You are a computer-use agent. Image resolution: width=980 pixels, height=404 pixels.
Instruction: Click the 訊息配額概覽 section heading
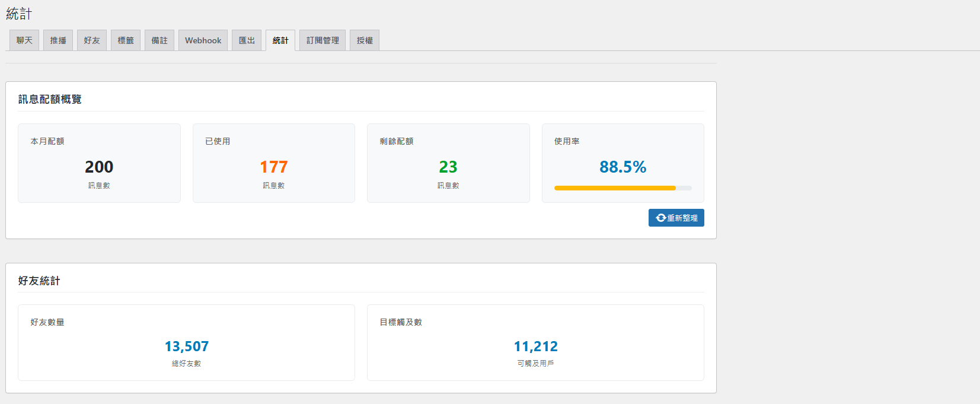[x=50, y=99]
